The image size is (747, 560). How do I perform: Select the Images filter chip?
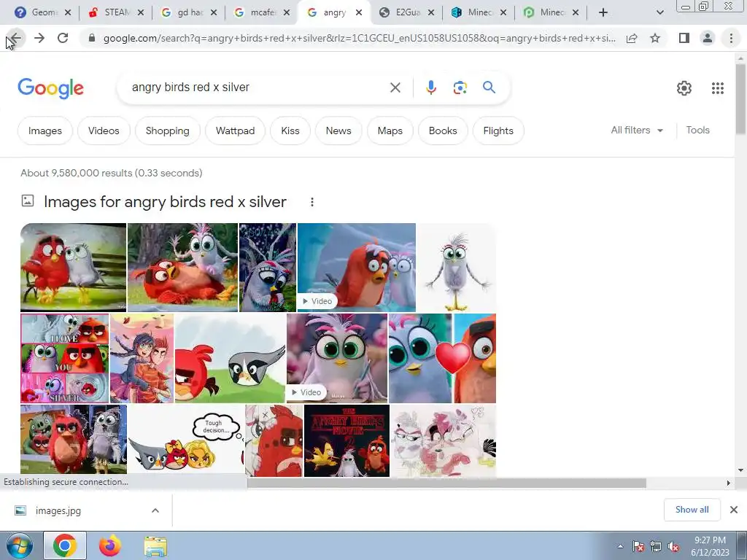click(44, 131)
